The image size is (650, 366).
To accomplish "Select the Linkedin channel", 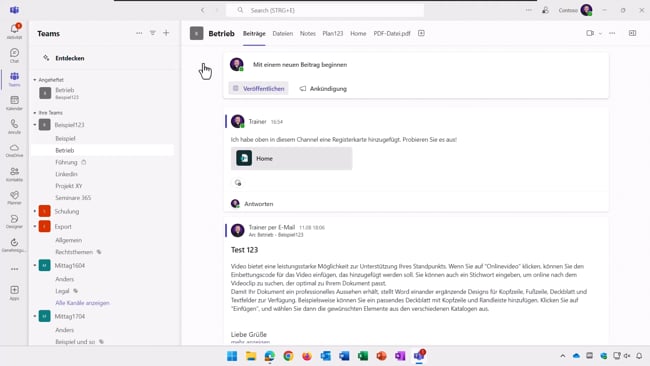I will (x=66, y=174).
